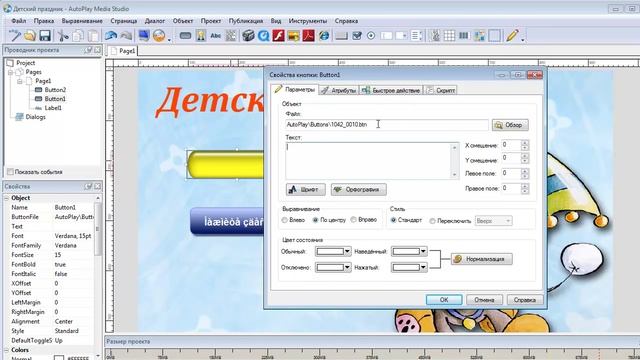
Task: Click the Publish disc icon
Action: tap(159, 36)
